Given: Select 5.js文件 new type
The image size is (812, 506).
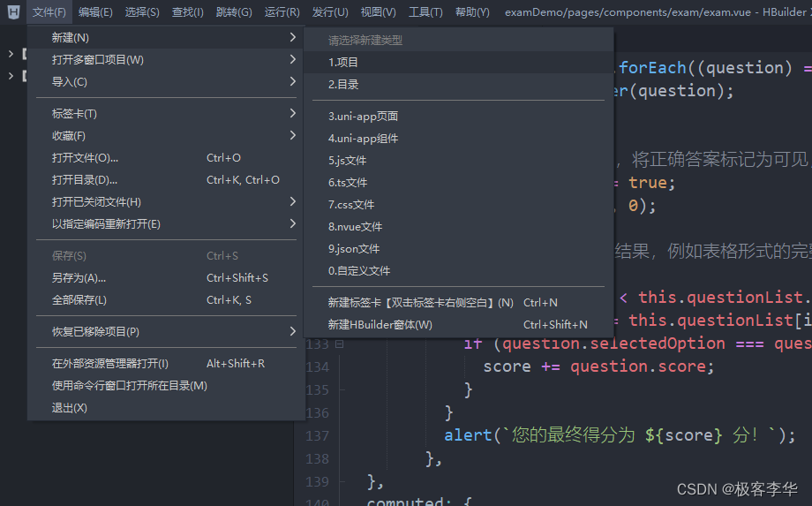Looking at the screenshot, I should [x=458, y=161].
